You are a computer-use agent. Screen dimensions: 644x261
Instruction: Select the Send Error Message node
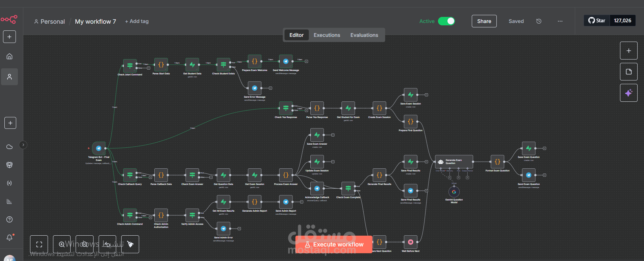[255, 88]
